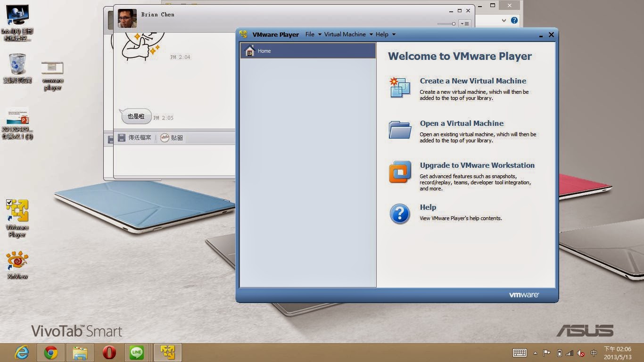Switch to LINE from the taskbar
Image resolution: width=644 pixels, height=362 pixels.
[137, 353]
